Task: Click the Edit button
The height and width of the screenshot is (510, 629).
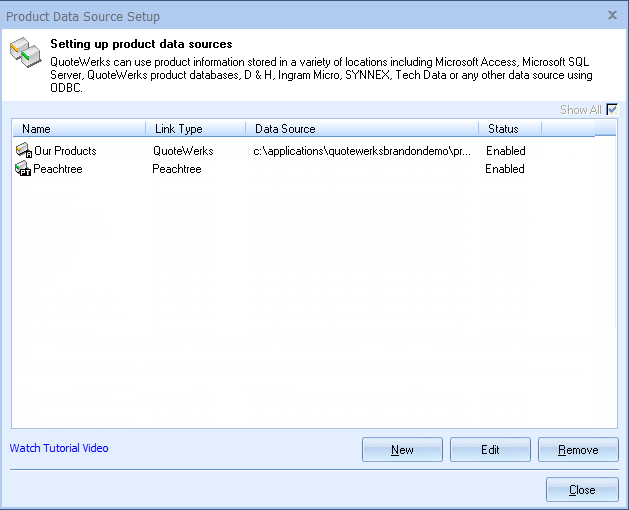Action: tap(490, 449)
